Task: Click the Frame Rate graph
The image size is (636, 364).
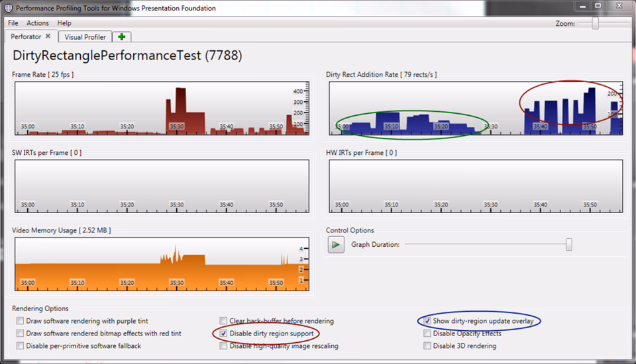Action: (162, 109)
